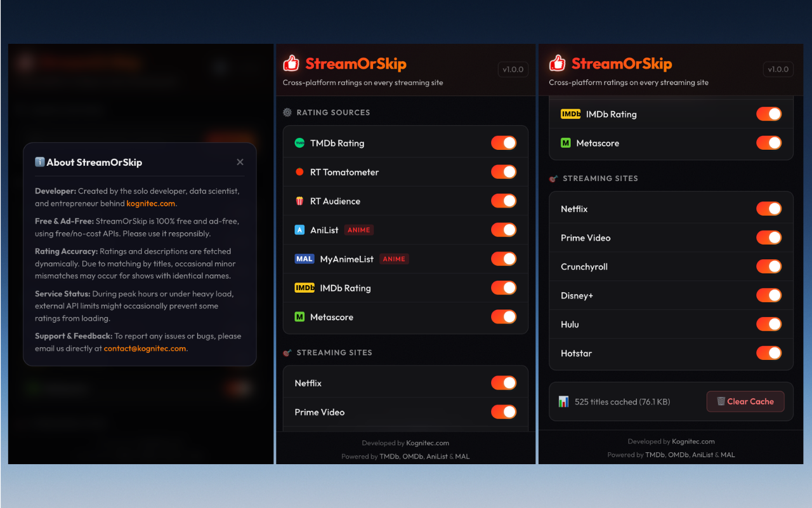Image resolution: width=812 pixels, height=508 pixels.
Task: Click the RT Audience popcorn icon
Action: tap(300, 201)
